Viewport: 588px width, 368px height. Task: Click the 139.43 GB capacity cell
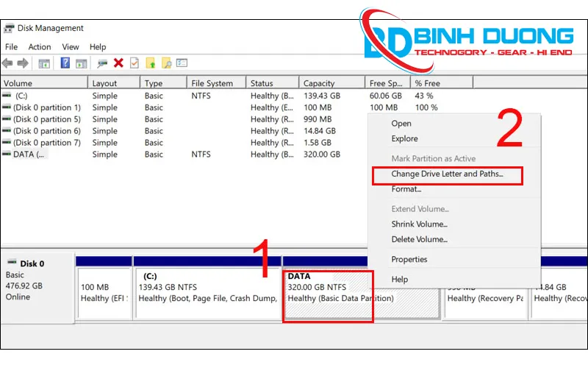(322, 96)
